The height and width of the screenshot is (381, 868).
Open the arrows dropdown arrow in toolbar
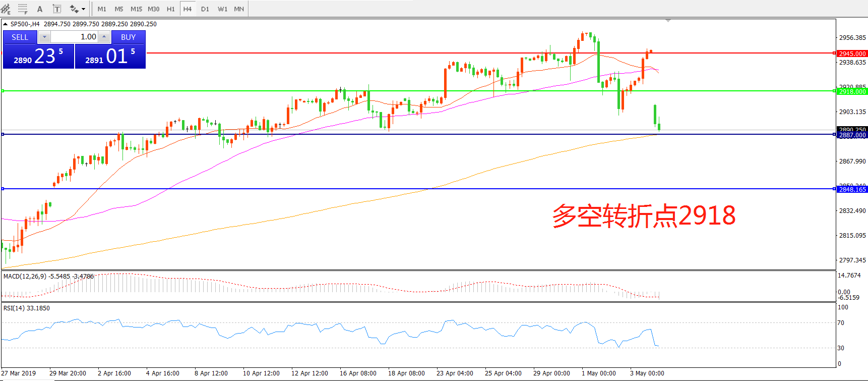[83, 9]
